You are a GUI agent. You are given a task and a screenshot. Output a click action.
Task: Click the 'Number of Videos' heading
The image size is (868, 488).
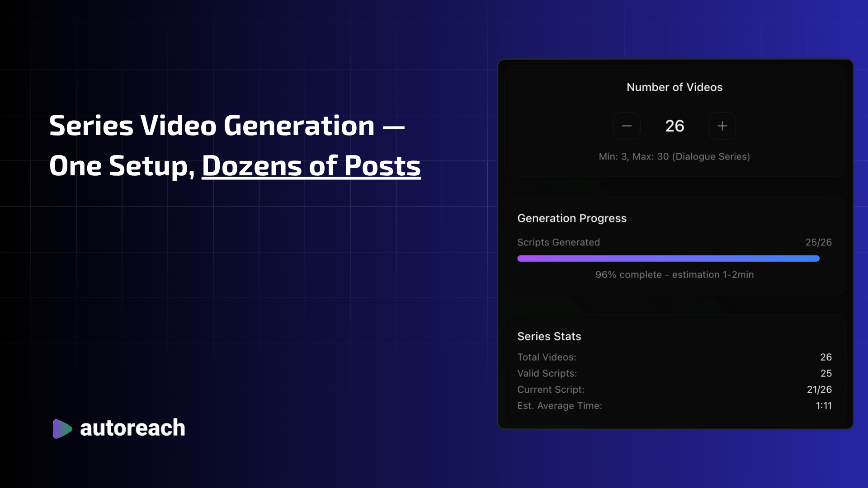tap(675, 87)
